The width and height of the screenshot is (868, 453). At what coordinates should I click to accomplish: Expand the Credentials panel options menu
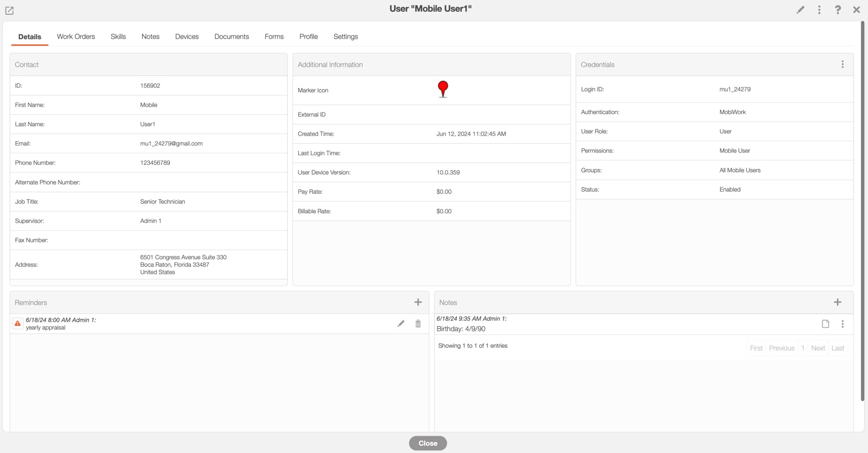[843, 64]
